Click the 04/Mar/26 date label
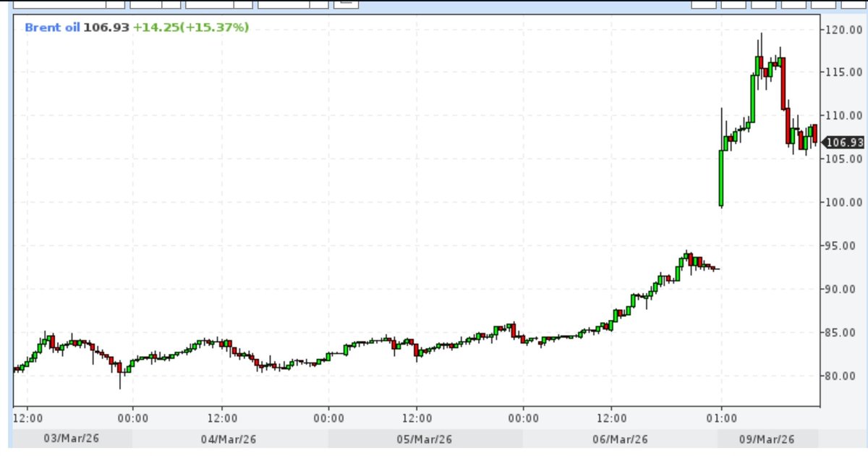The width and height of the screenshot is (868, 456). [229, 439]
